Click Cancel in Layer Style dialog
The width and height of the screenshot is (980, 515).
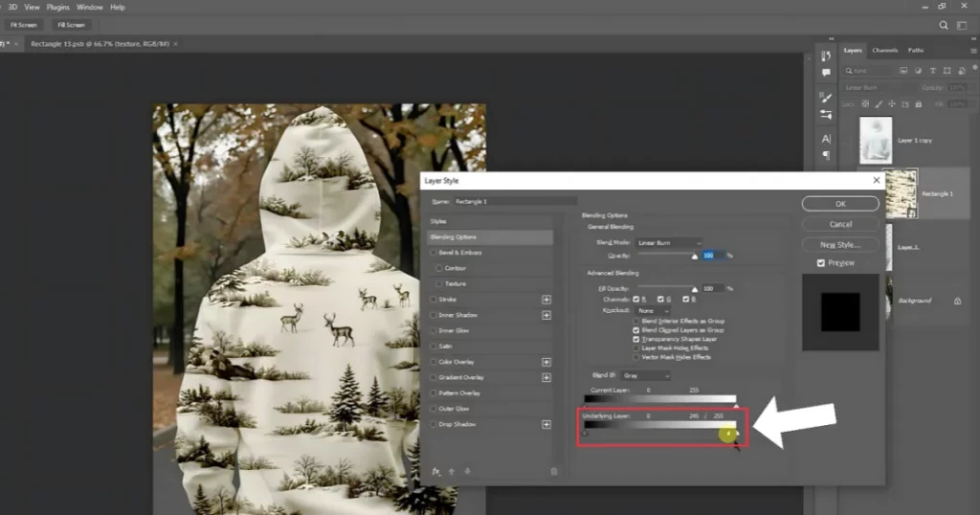coord(840,224)
